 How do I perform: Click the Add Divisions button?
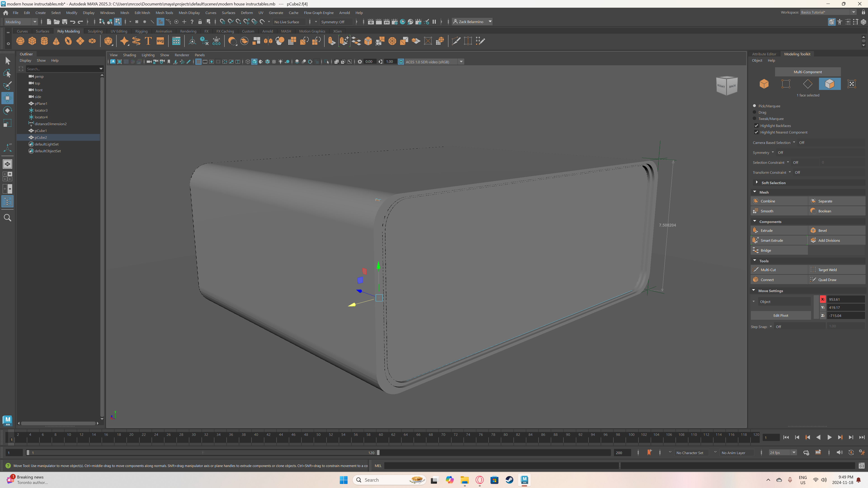click(x=837, y=240)
